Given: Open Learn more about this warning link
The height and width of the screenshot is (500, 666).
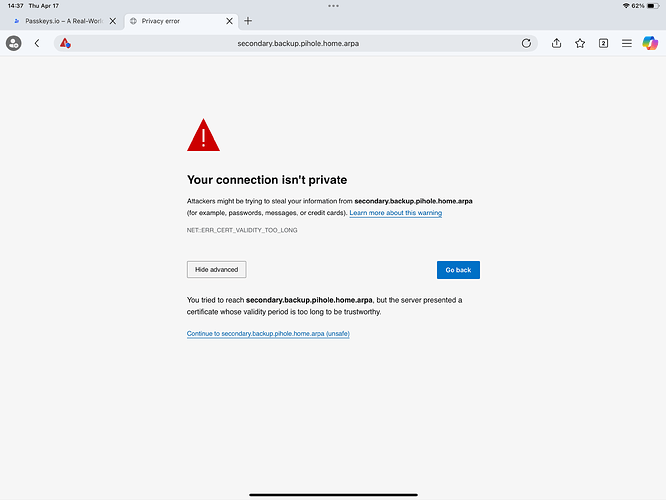Looking at the screenshot, I should 396,213.
